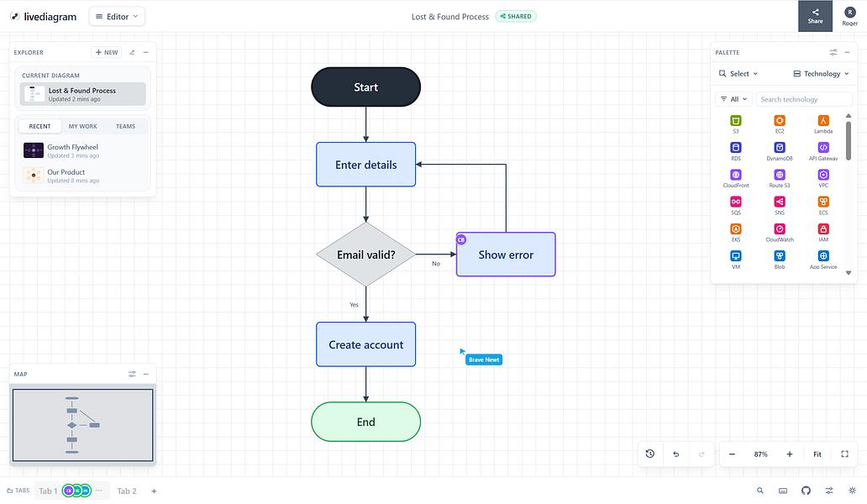Viewport: 867px width, 504px height.
Task: Zoom in with the plus button
Action: pyautogui.click(x=790, y=454)
